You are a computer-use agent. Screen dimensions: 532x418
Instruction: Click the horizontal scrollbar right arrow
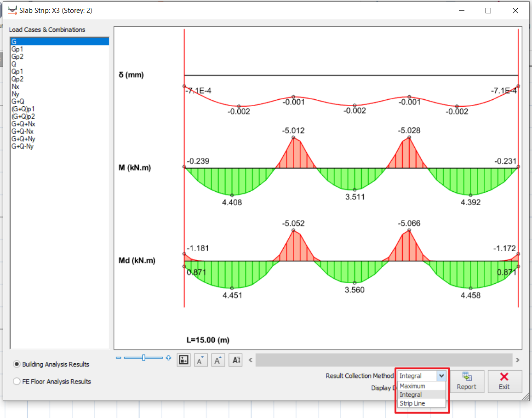(x=518, y=360)
